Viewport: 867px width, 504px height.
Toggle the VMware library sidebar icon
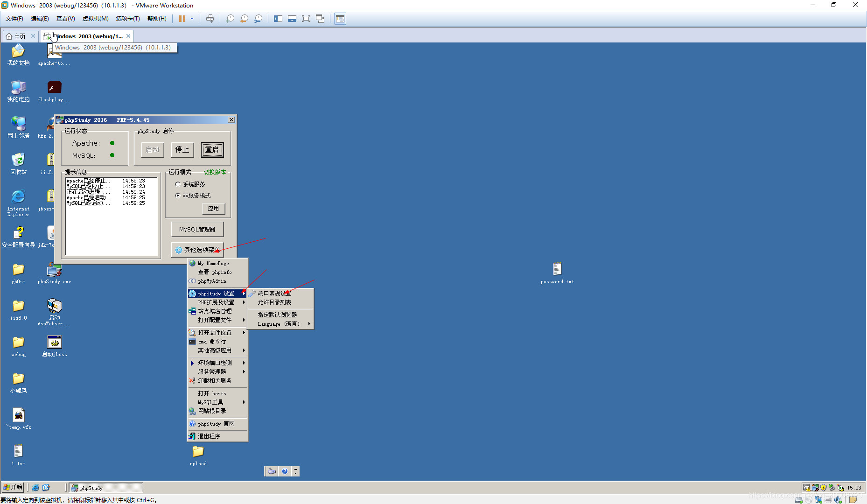pos(278,19)
